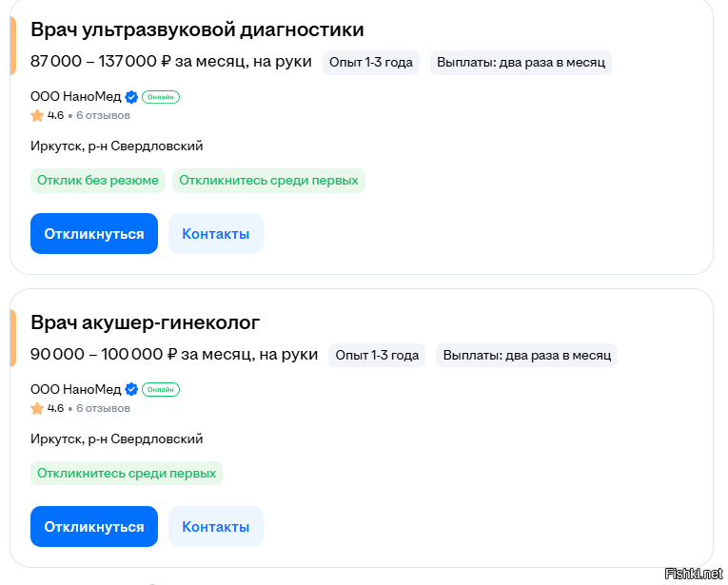Click the star rating icon in the ultrasound doctor card
The image size is (728, 585).
coord(37,116)
